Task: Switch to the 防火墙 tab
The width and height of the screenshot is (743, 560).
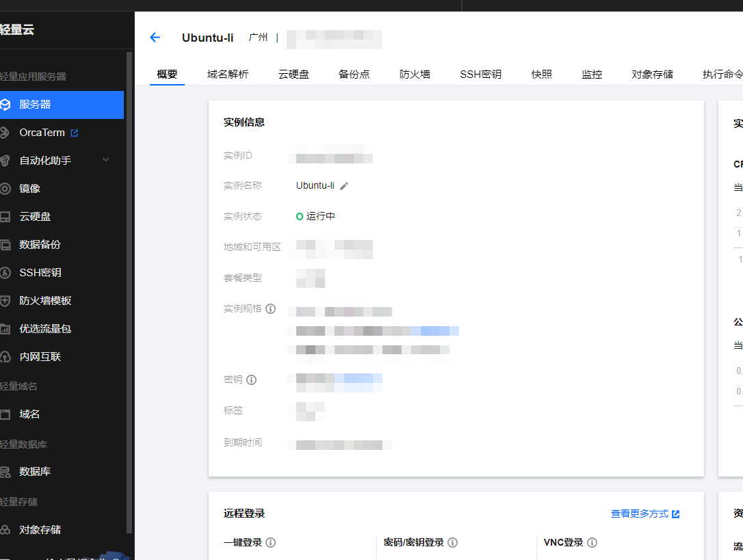Action: 415,74
